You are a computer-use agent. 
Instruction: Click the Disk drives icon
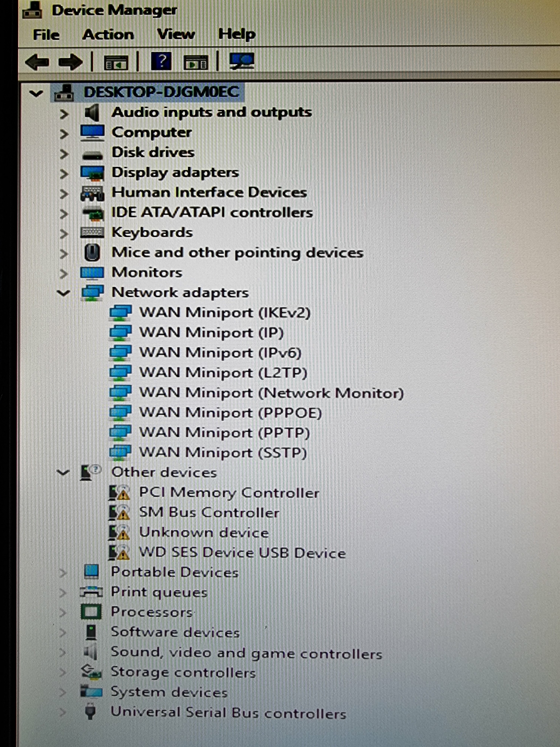coord(92,156)
